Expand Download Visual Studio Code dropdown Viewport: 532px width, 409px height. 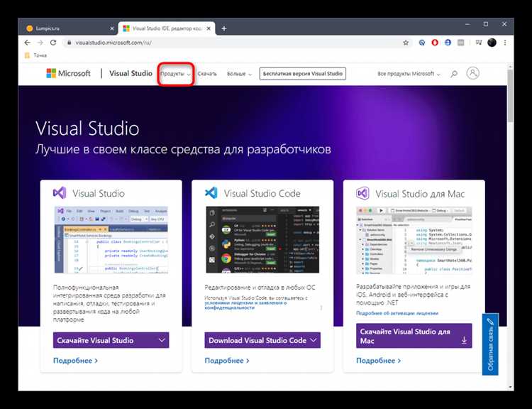(262, 340)
